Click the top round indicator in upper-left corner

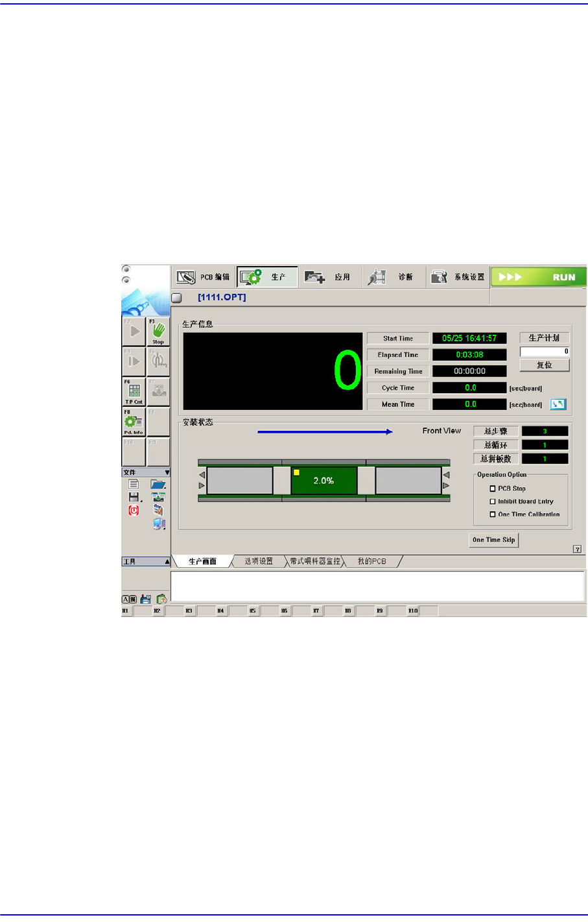(126, 269)
